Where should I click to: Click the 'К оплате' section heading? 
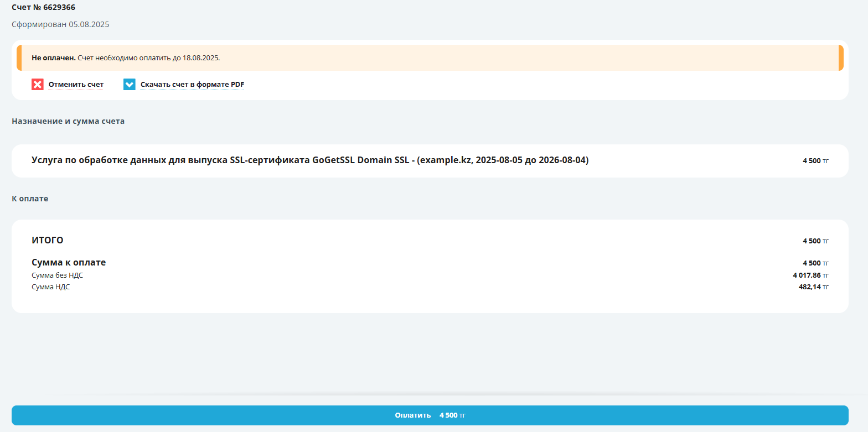(x=30, y=199)
